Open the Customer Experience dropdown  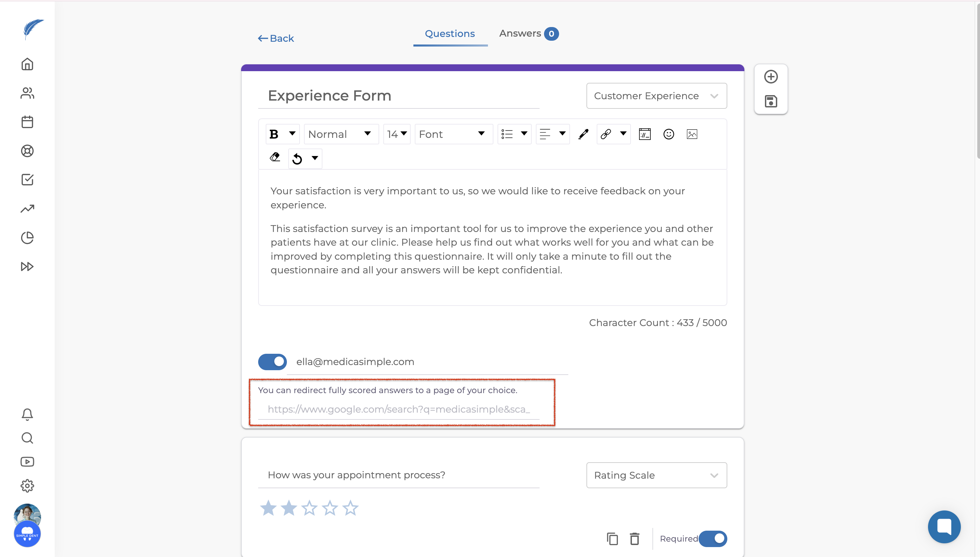(656, 96)
